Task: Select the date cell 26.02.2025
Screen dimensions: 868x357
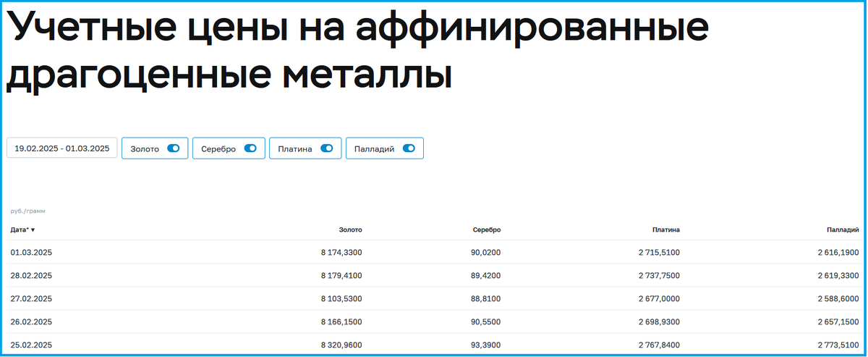Action: click(x=31, y=322)
